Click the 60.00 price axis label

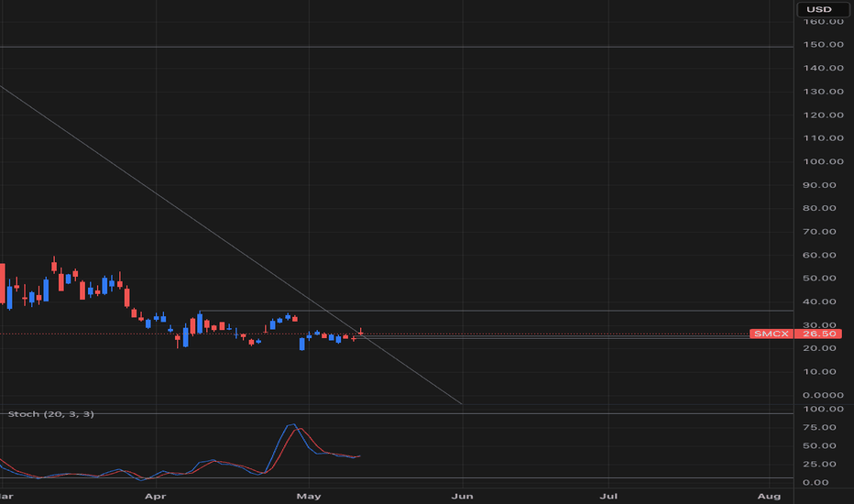coord(819,255)
